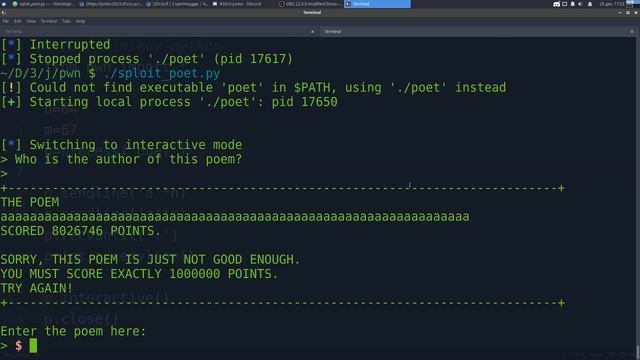This screenshot has height=360, width=640.
Task: Click the terminal vertical scrollbar
Action: 638,198
